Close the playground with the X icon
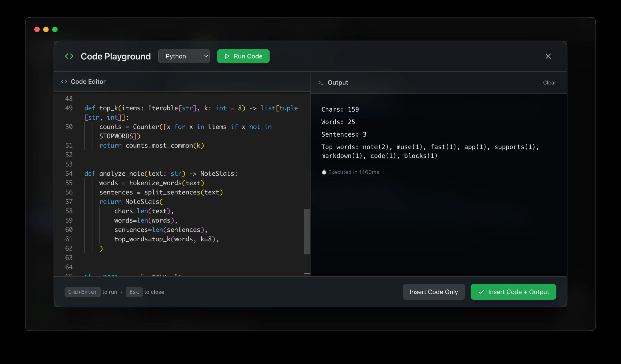The width and height of the screenshot is (621, 364). click(548, 56)
